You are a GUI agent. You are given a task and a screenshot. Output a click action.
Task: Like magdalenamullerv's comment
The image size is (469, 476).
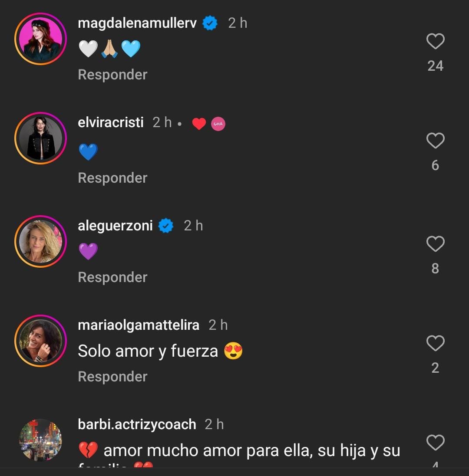[x=435, y=42]
